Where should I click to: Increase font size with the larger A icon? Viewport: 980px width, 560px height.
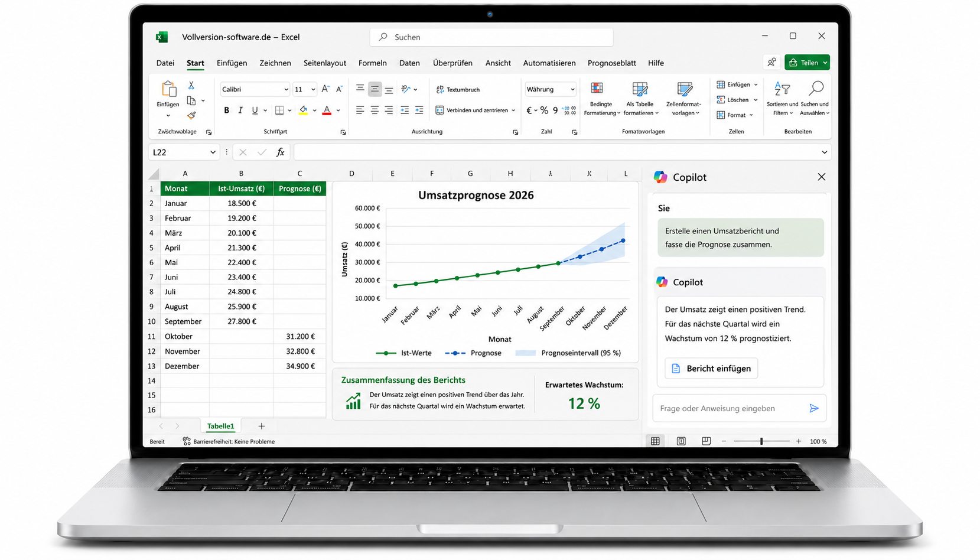325,89
